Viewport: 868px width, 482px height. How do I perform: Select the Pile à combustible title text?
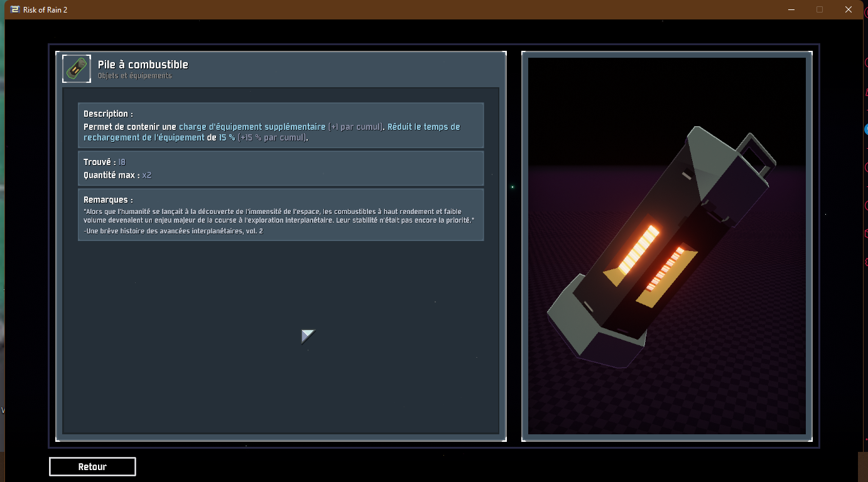coord(143,65)
